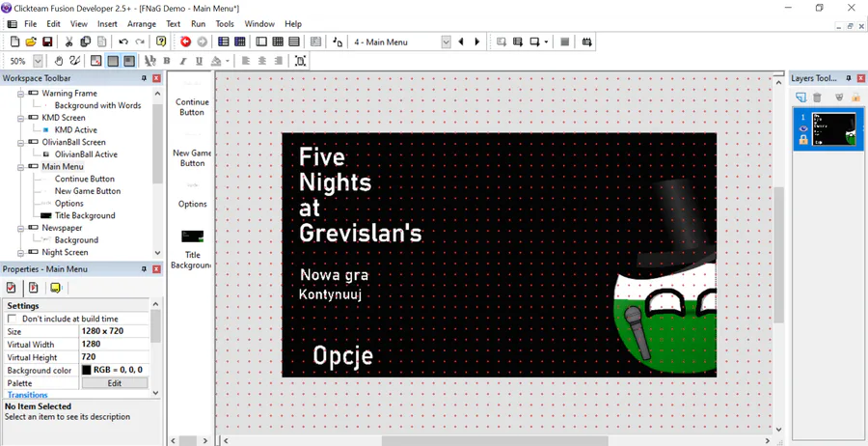Toggle layer 1 padlock lock icon
The height and width of the screenshot is (446, 868).
point(803,140)
